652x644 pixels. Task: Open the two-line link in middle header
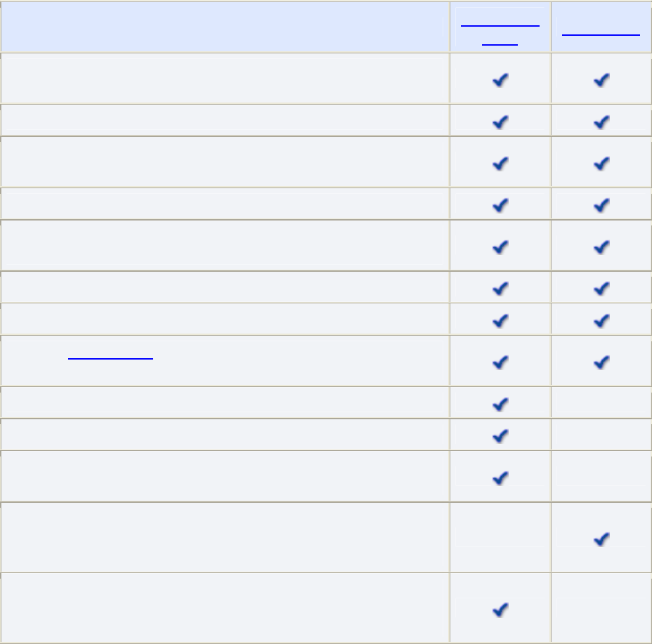click(x=500, y=33)
